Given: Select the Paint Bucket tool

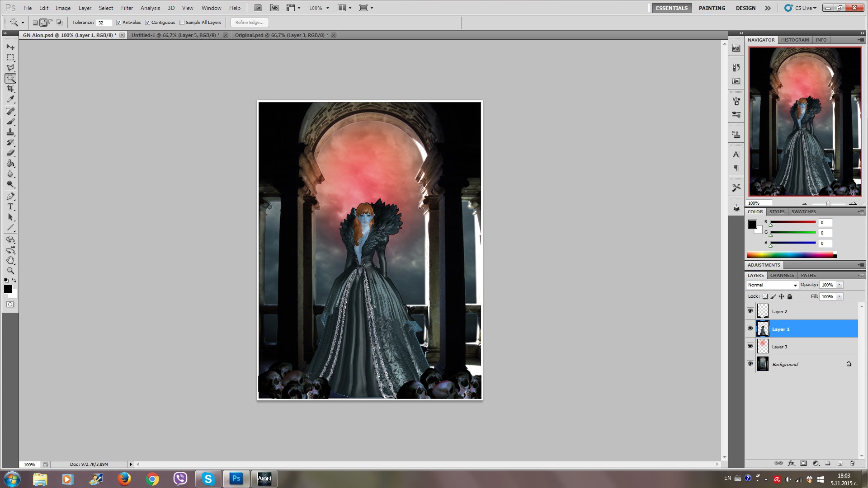Looking at the screenshot, I should (10, 163).
